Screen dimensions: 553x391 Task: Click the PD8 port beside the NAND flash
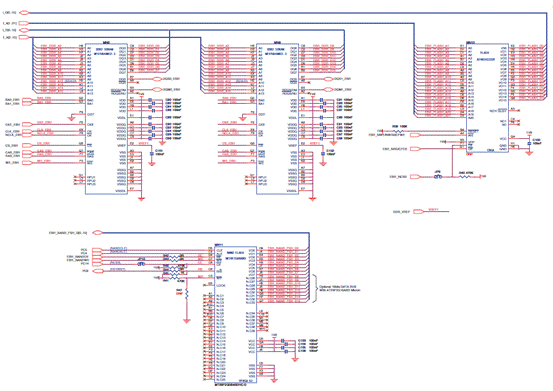click(x=97, y=271)
